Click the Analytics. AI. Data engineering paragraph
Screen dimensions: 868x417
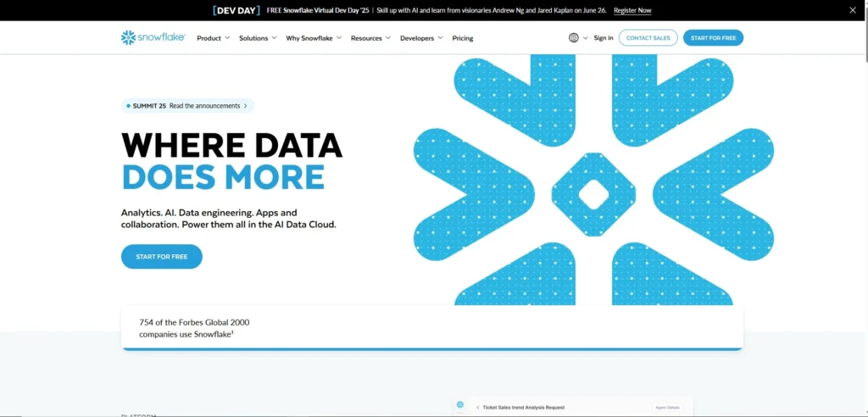229,219
